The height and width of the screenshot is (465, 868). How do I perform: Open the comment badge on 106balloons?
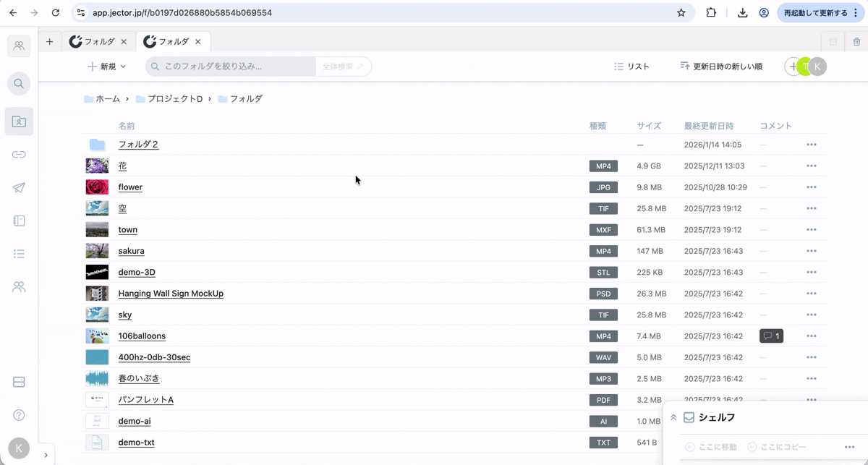pos(771,336)
